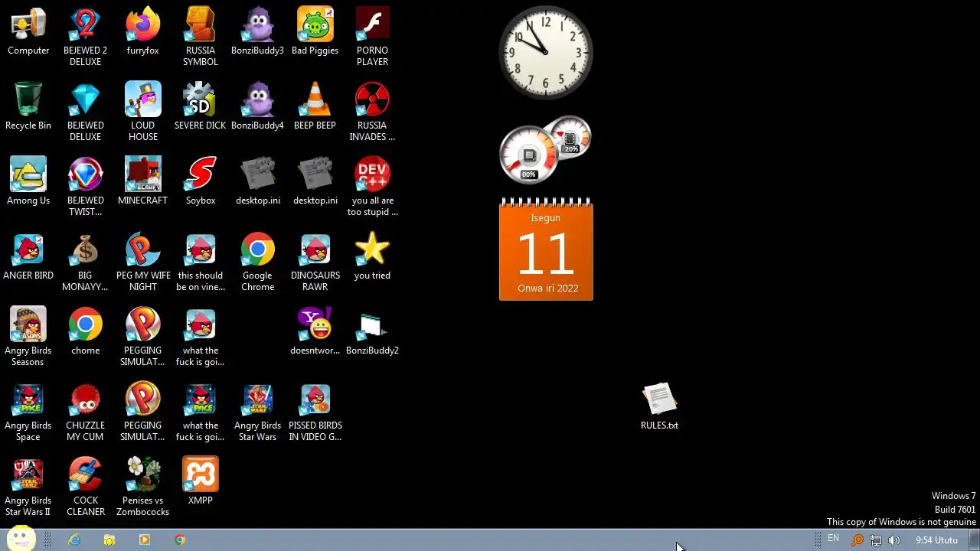Open the smiley-face Start menu button

[x=20, y=538]
